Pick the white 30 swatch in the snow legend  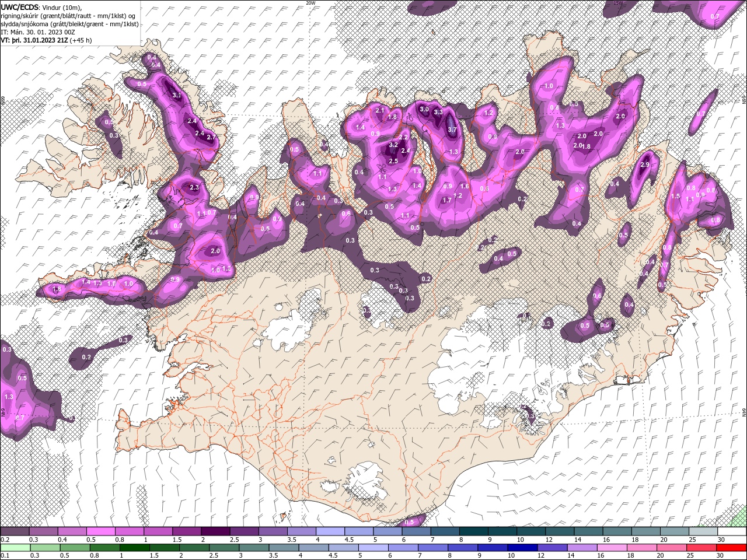tap(732, 531)
